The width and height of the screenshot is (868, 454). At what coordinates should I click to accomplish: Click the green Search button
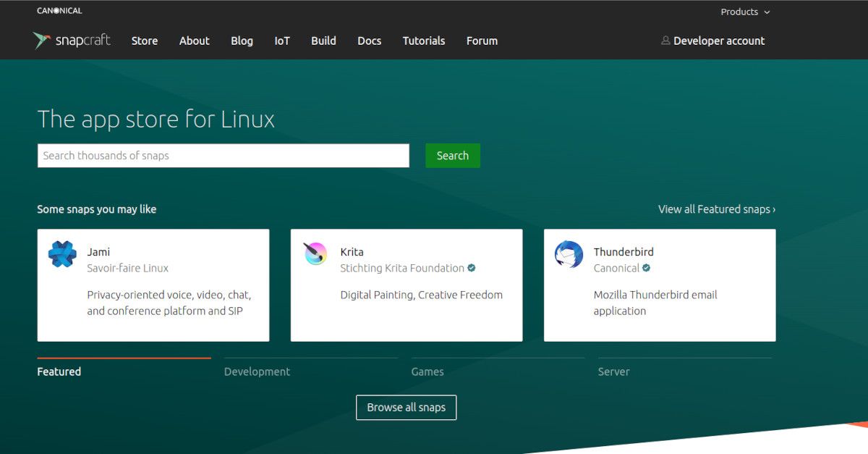coord(453,156)
